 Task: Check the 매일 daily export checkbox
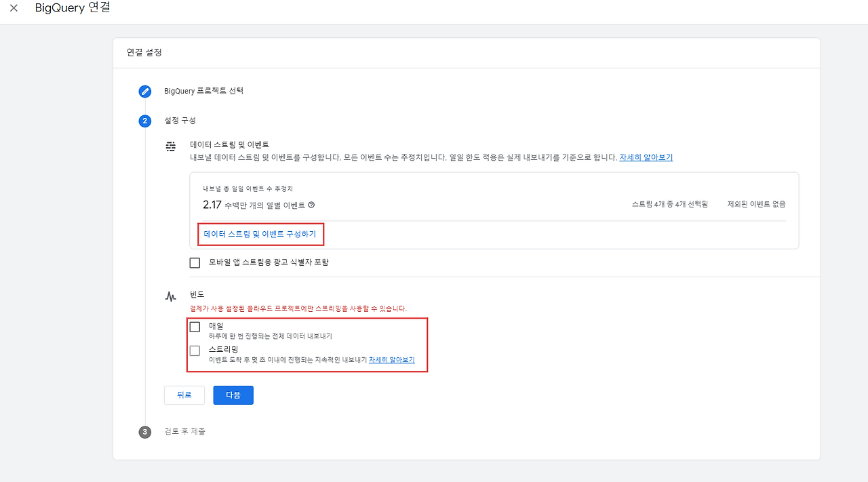pyautogui.click(x=195, y=327)
